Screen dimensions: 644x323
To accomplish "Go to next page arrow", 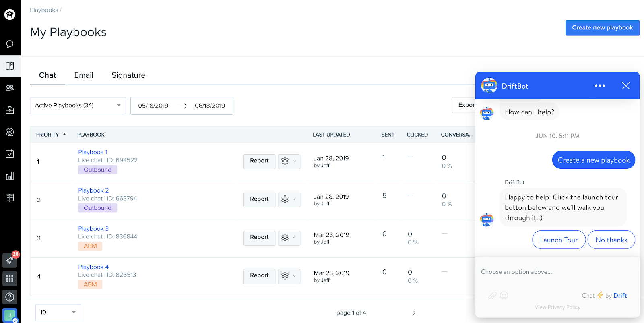I will 414,313.
